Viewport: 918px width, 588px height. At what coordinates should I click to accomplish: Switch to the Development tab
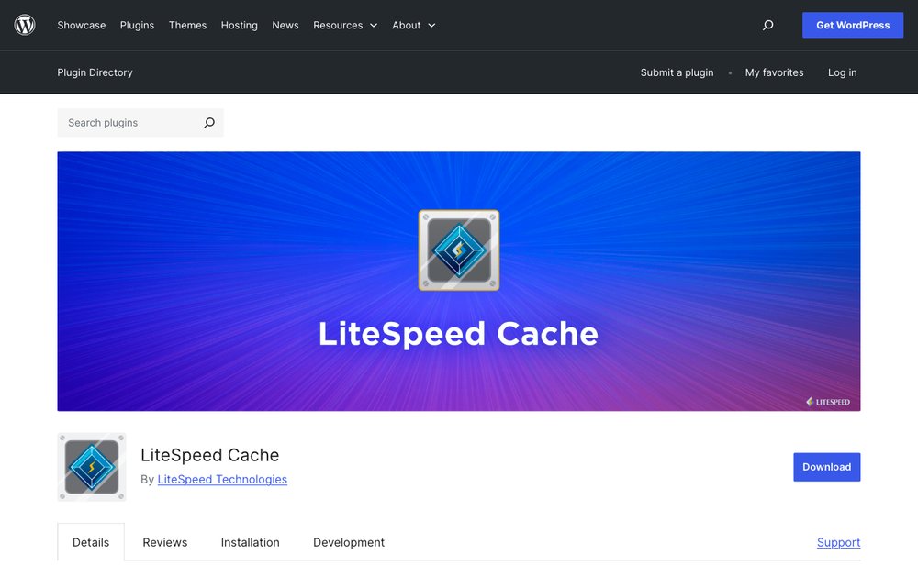349,542
